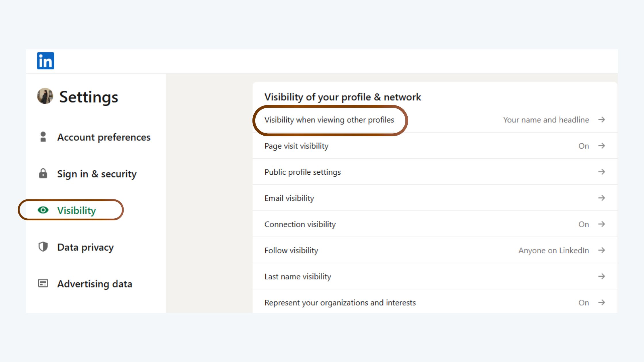Click arrow on Page visit visibility row
The height and width of the screenshot is (362, 644).
pyautogui.click(x=602, y=146)
